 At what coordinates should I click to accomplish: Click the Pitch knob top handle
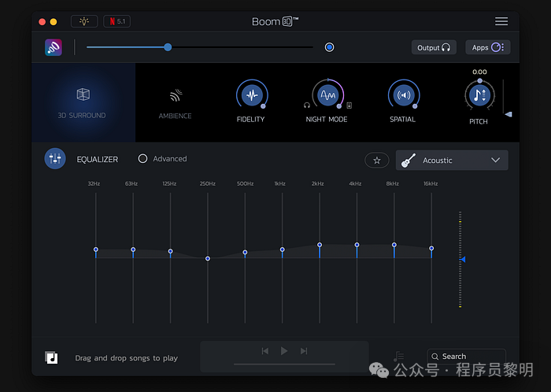pyautogui.click(x=479, y=81)
